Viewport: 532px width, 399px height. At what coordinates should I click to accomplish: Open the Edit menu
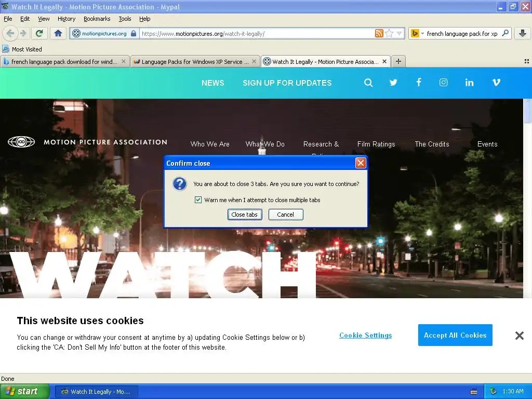click(x=25, y=19)
